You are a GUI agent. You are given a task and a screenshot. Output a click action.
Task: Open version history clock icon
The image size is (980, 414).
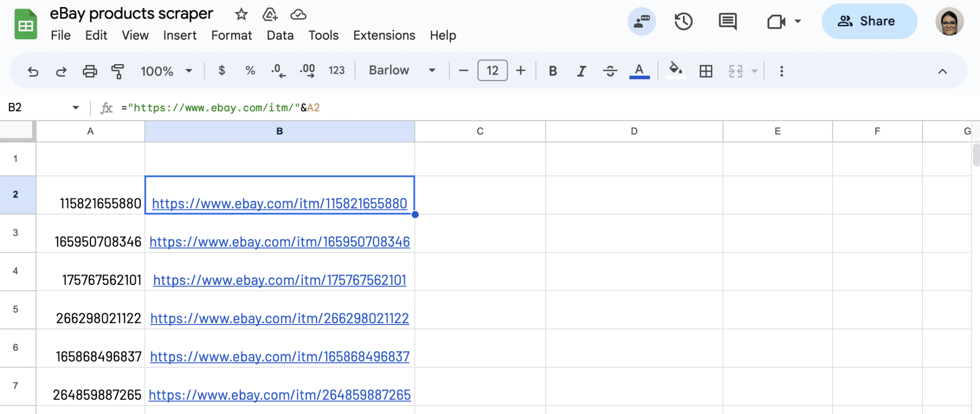pyautogui.click(x=683, y=22)
